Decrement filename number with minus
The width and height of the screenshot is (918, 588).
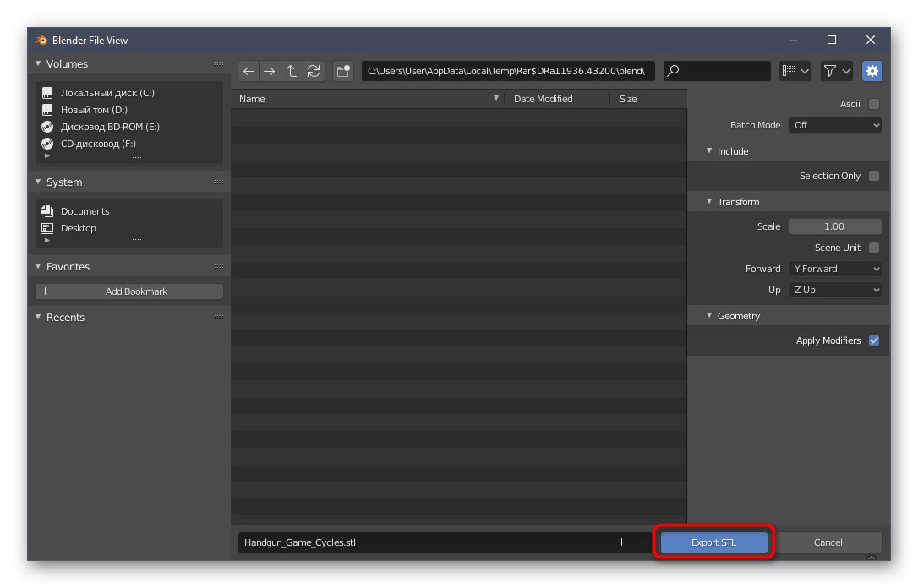pos(639,542)
